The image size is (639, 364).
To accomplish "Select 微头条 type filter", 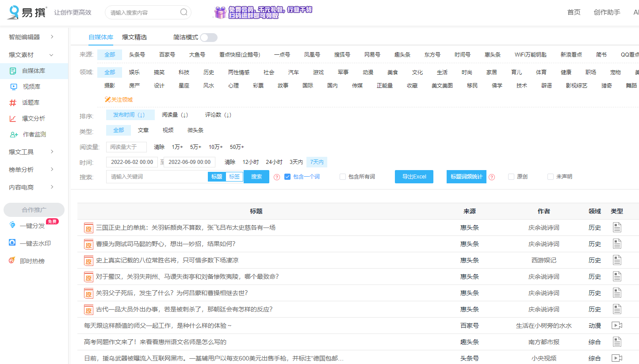I will pos(195,130).
